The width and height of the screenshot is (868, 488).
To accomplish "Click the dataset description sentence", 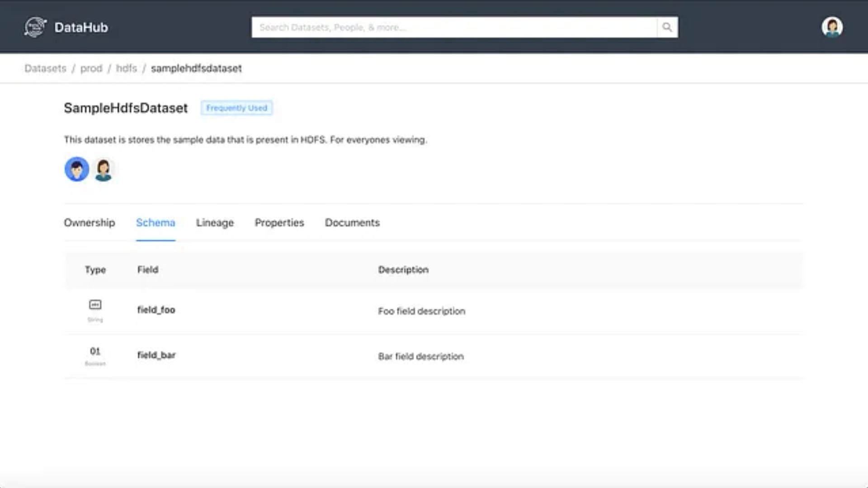I will (245, 140).
